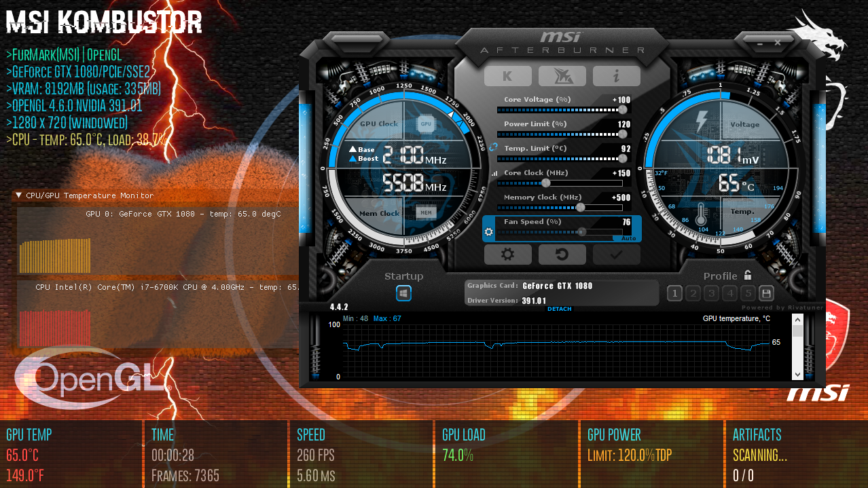Click the Power Limit slider handle
Viewport: 868px width, 488px height.
[623, 134]
